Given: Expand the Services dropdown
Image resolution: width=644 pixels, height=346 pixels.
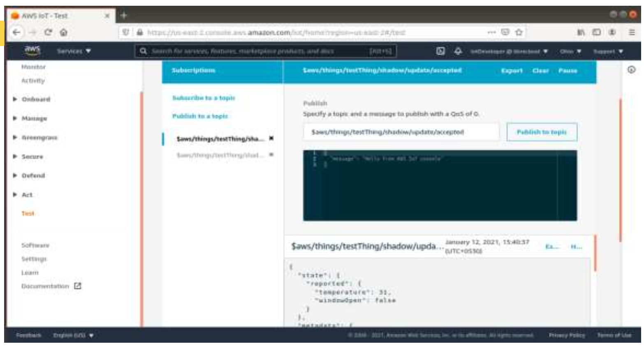Looking at the screenshot, I should (74, 51).
